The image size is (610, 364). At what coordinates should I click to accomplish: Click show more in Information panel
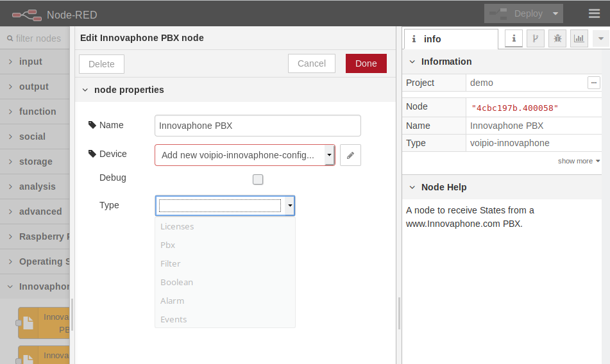click(579, 161)
